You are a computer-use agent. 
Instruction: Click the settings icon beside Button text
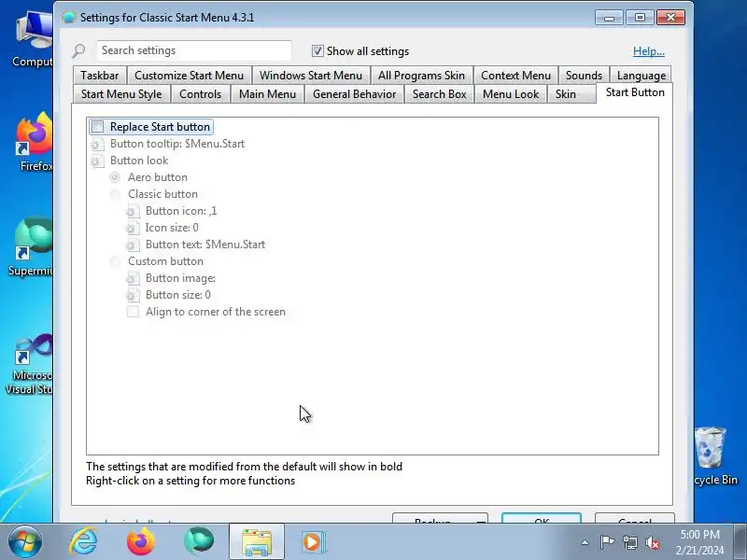[x=133, y=245]
